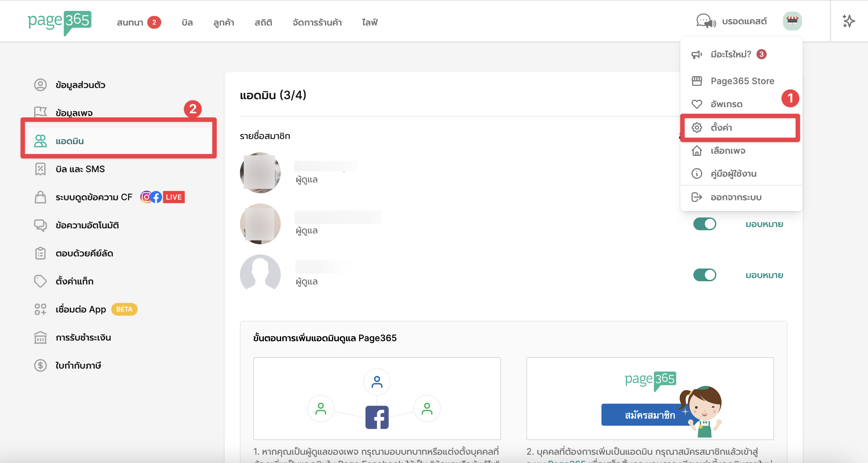Viewport: 868px width, 463px height.
Task: Click the LIVE badge next to CF system
Action: click(x=174, y=197)
